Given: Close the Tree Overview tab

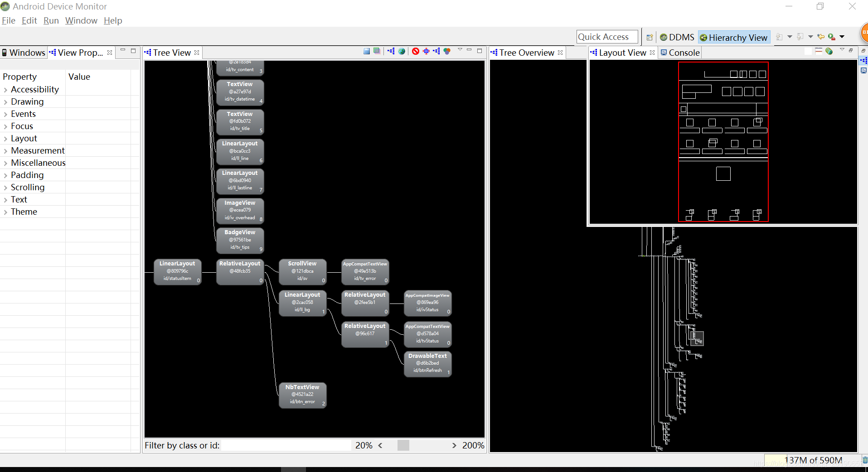Looking at the screenshot, I should pos(560,53).
